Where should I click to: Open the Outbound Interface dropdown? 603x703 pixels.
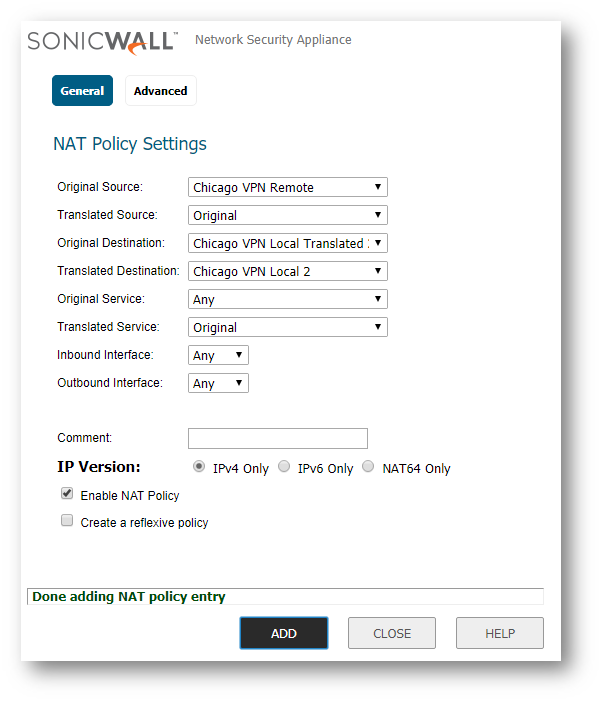pos(218,383)
